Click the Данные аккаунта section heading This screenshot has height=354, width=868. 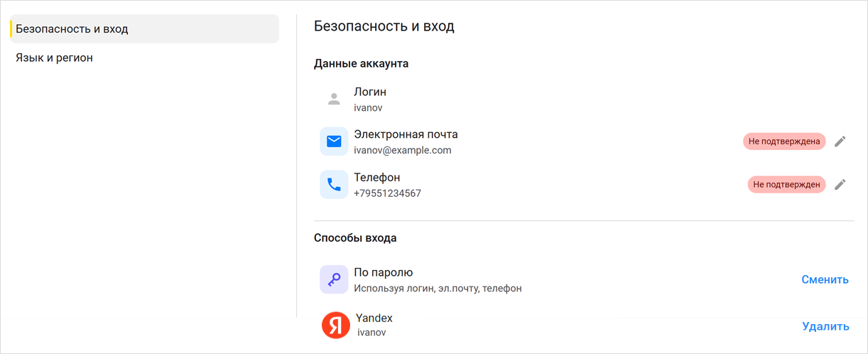point(361,63)
